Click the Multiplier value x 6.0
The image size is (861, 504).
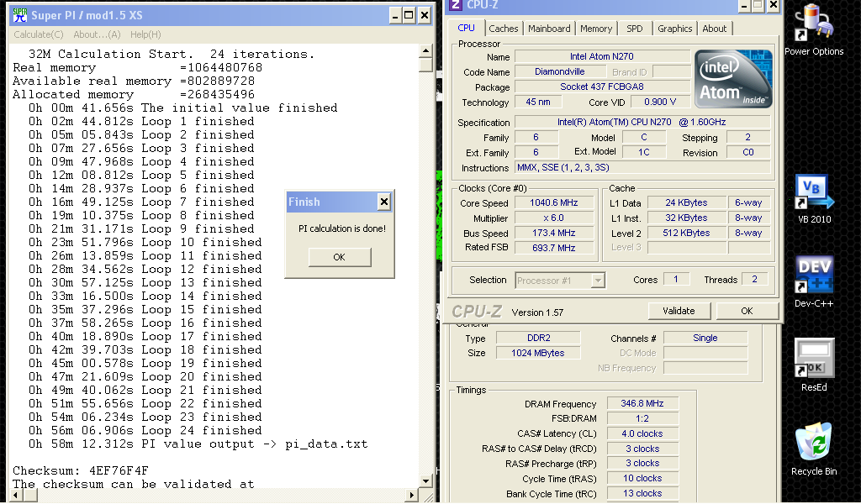(x=553, y=218)
